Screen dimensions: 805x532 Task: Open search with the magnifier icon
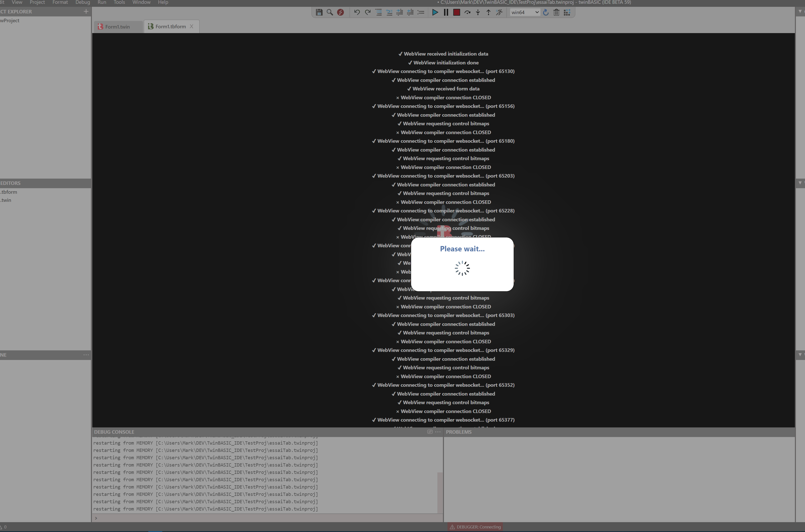[x=329, y=12]
